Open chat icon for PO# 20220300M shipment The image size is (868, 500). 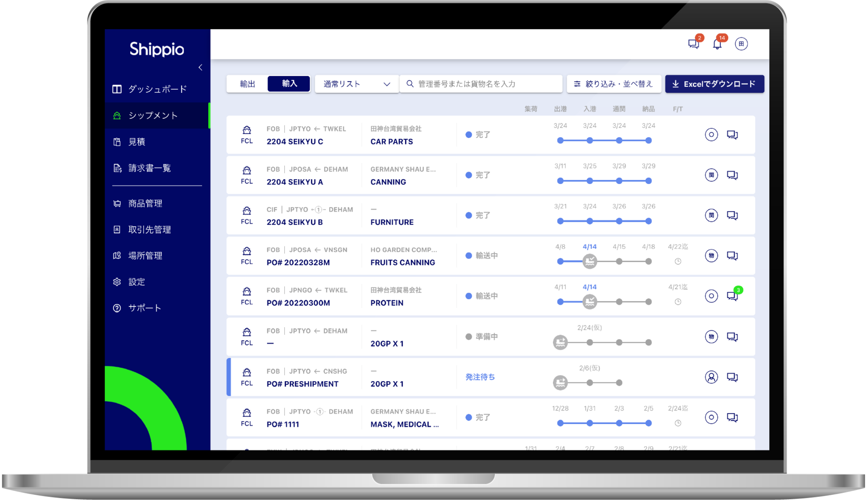pyautogui.click(x=733, y=296)
